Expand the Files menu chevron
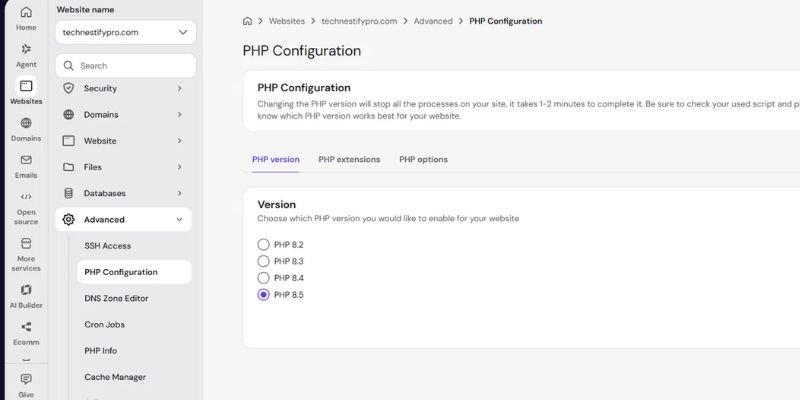 180,167
